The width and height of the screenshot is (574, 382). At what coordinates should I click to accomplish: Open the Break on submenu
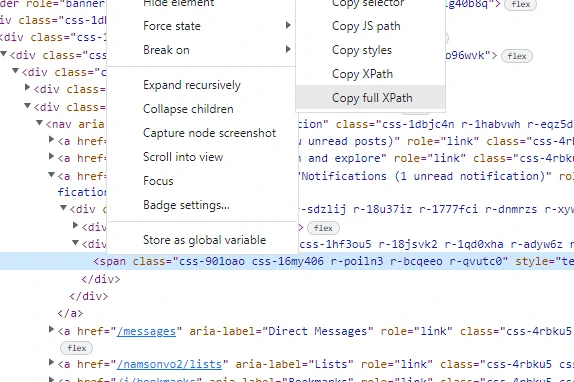(x=201, y=50)
